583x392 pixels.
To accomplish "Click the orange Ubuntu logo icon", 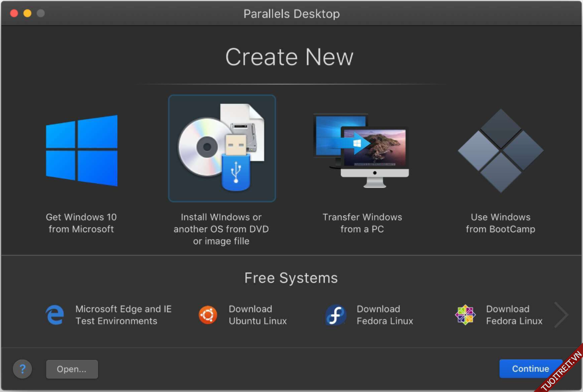I will [208, 315].
